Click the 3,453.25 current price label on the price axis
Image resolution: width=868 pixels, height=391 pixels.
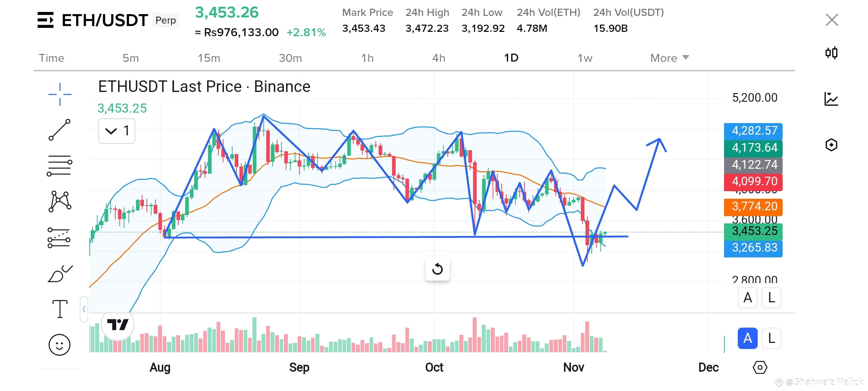[753, 231]
